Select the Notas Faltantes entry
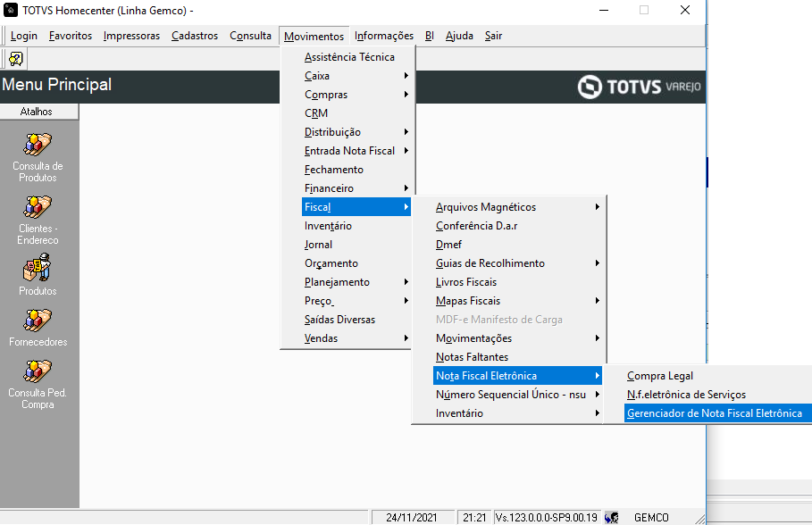The width and height of the screenshot is (812, 525). [517, 357]
